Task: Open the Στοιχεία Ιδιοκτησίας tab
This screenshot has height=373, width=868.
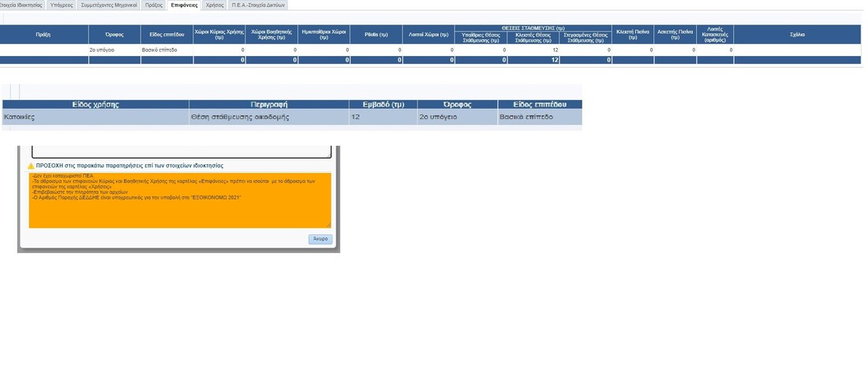Action: pyautogui.click(x=21, y=5)
